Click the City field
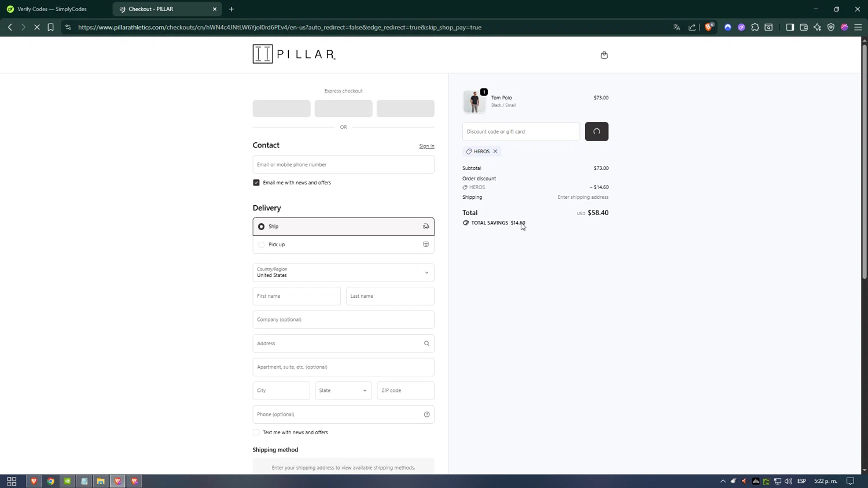This screenshot has width=868, height=488. (x=281, y=390)
